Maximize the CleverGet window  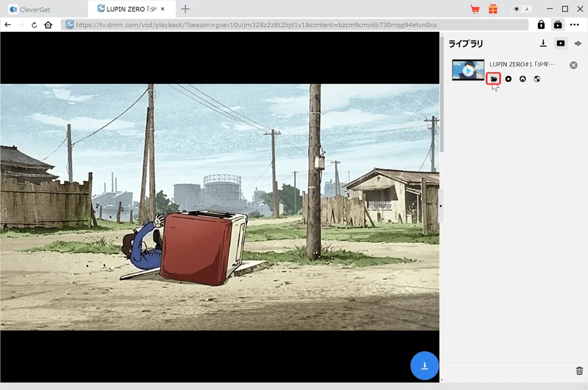564,9
